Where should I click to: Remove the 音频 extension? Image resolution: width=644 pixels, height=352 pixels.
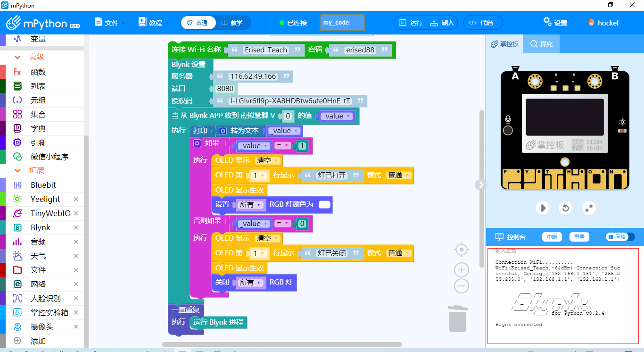(x=76, y=242)
